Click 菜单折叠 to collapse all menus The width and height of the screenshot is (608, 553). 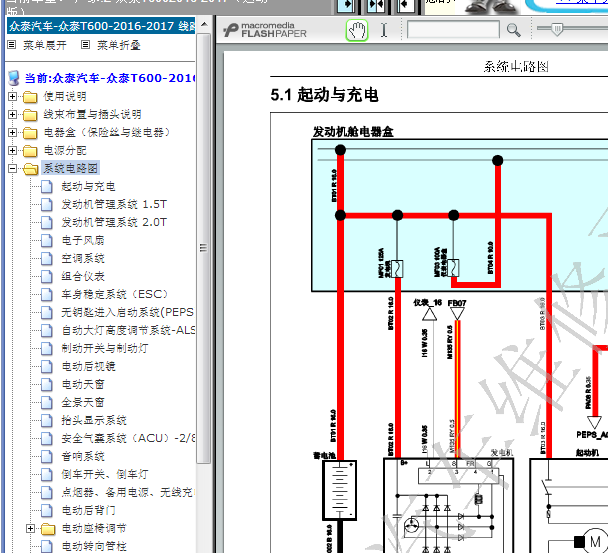pyautogui.click(x=118, y=45)
